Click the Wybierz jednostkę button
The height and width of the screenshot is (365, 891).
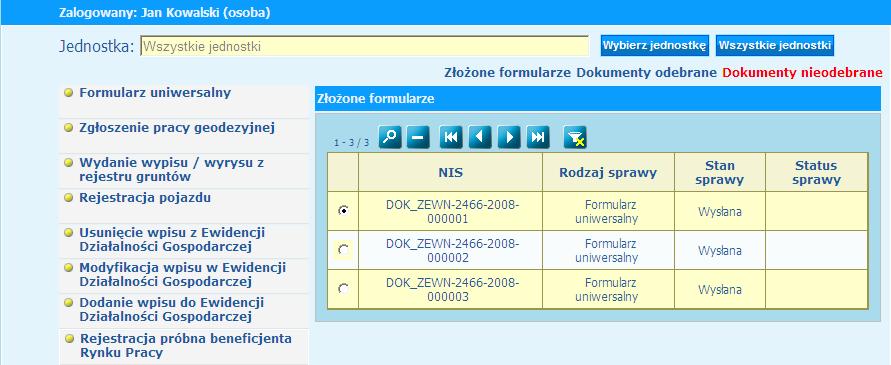[655, 45]
